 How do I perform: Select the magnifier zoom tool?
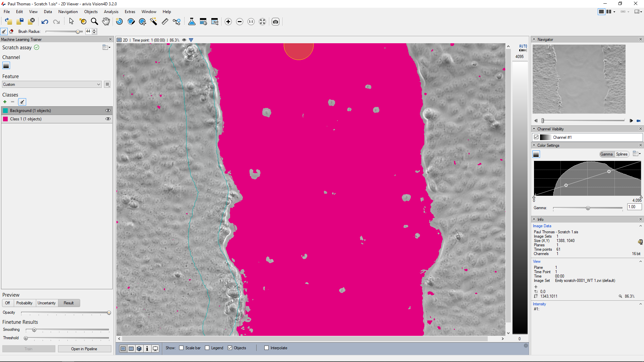[95, 21]
